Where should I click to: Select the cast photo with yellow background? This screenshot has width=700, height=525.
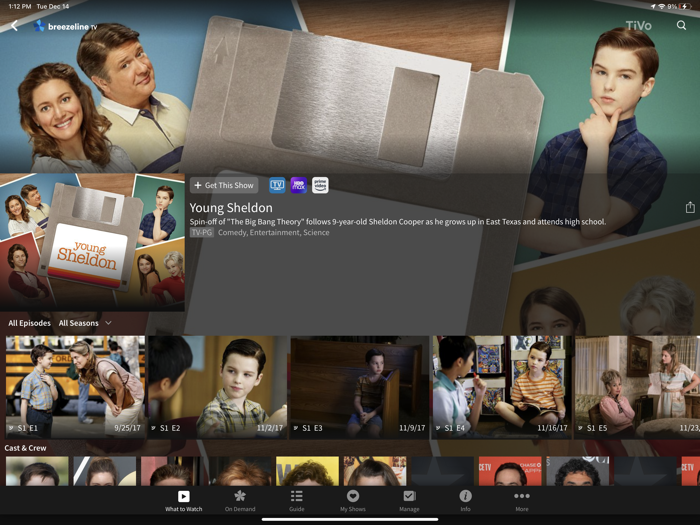point(307,471)
